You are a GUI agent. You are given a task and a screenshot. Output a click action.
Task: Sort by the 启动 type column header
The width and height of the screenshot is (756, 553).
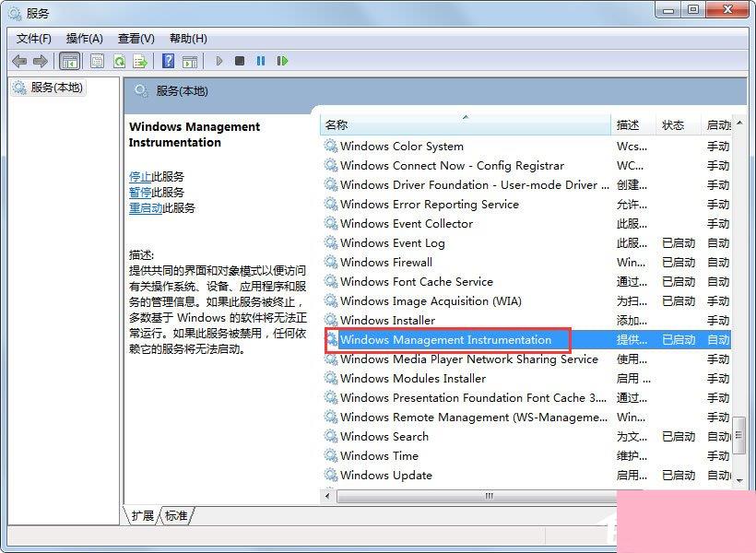tap(716, 125)
